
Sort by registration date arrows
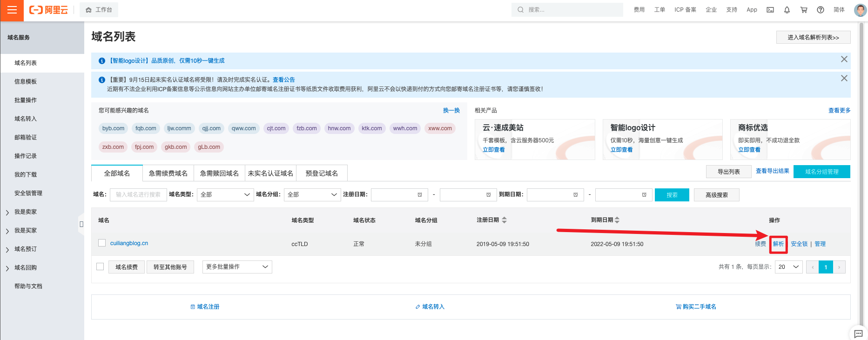point(505,220)
